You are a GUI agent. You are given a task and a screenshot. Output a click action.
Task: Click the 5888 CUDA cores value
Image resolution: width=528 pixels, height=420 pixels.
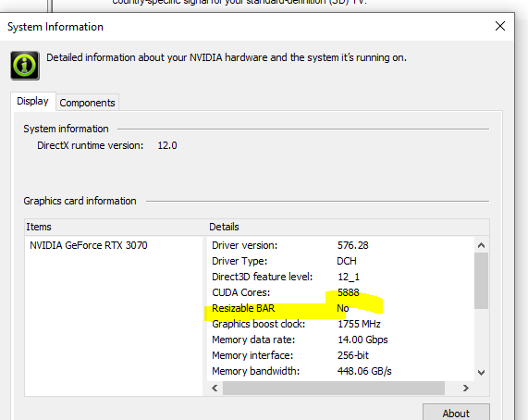[349, 292]
